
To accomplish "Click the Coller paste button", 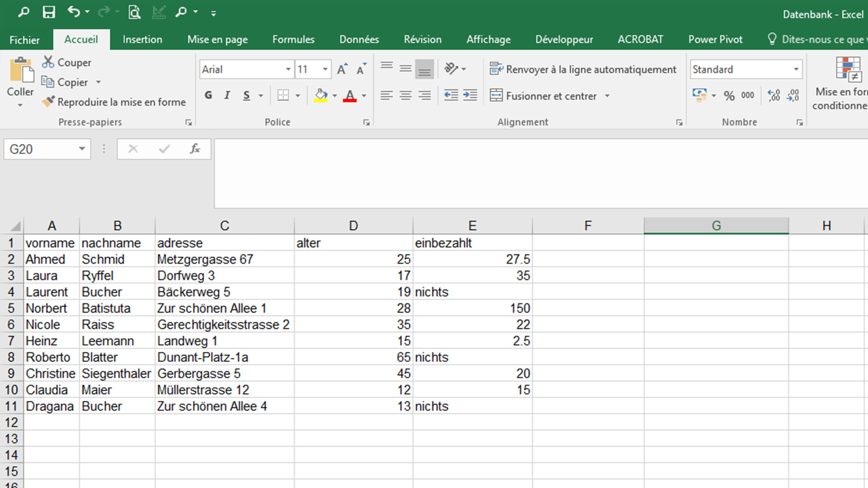I will (20, 81).
